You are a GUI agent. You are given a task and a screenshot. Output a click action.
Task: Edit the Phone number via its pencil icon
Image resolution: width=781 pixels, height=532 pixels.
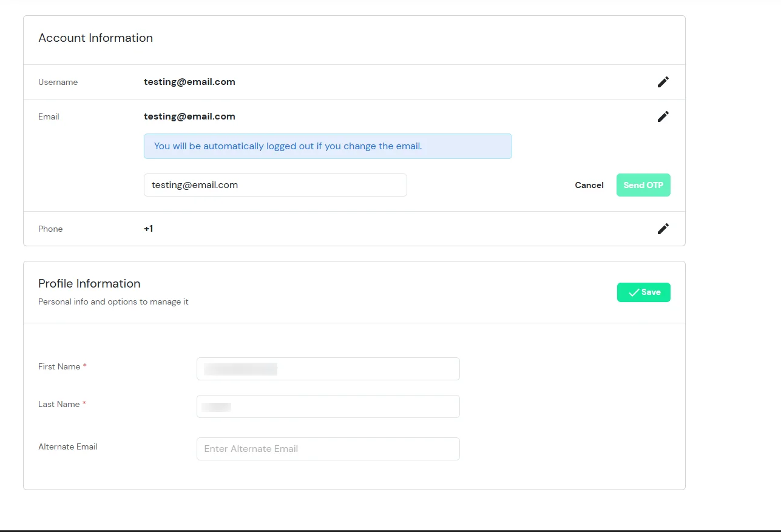click(663, 229)
